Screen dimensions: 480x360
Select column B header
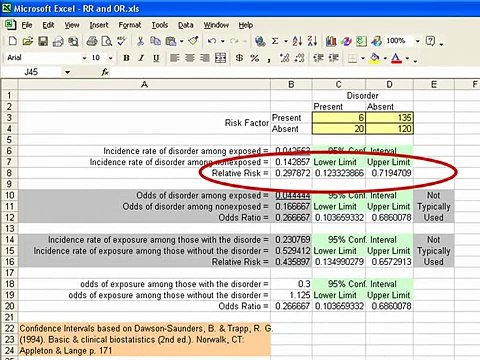(x=291, y=85)
